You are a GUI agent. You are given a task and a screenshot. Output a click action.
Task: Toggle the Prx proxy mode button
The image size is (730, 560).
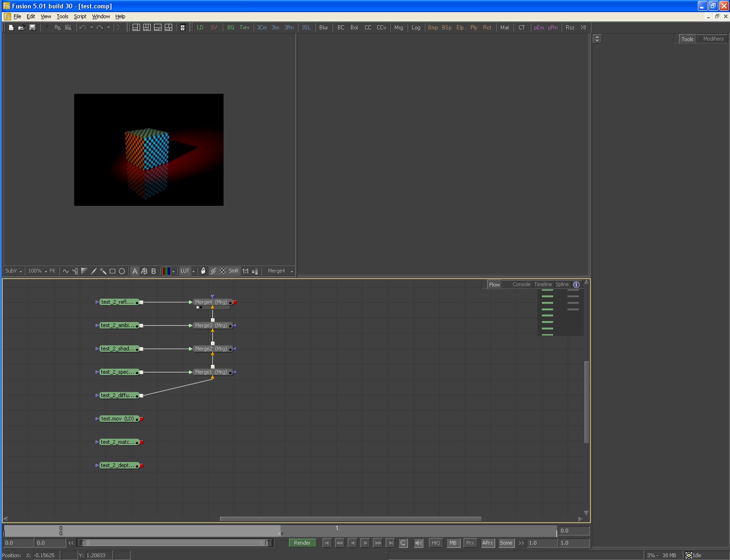click(470, 543)
